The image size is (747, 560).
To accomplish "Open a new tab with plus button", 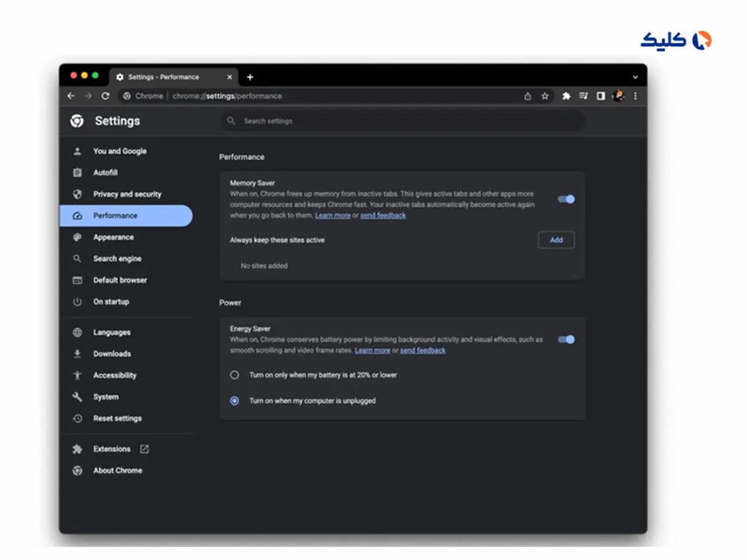I will (x=250, y=77).
